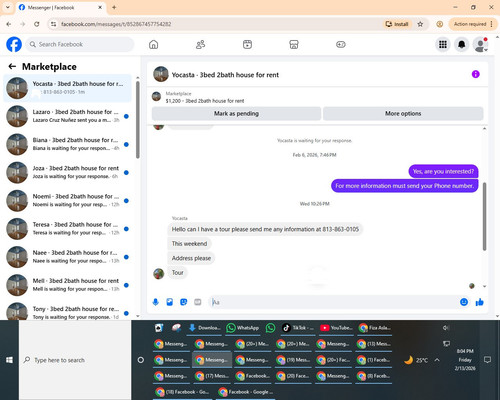Viewport: 500px width, 400px height.
Task: Open WhatsApp labeled taskbar item
Action: pos(243,328)
